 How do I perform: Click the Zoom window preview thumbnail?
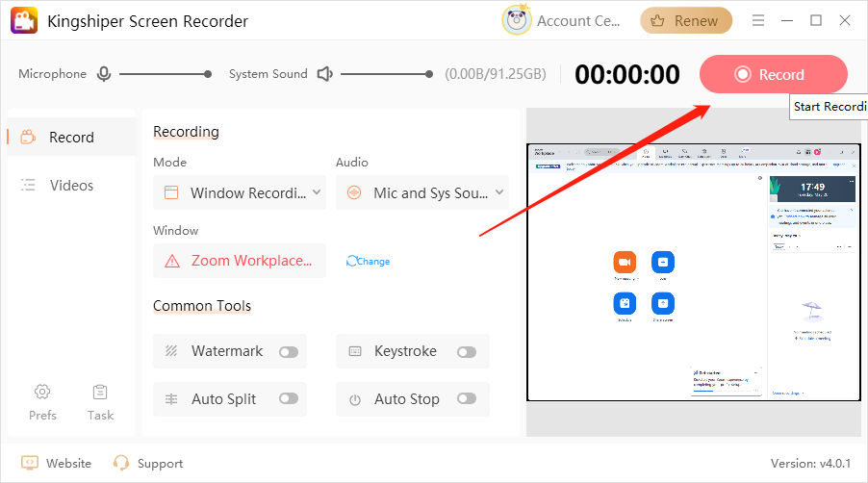tap(694, 272)
